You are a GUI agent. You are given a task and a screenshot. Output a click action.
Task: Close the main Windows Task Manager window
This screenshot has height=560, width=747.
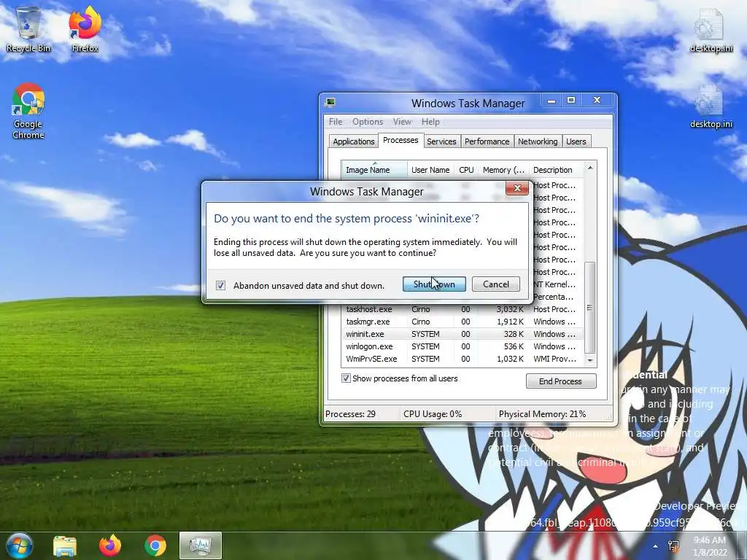(x=597, y=101)
